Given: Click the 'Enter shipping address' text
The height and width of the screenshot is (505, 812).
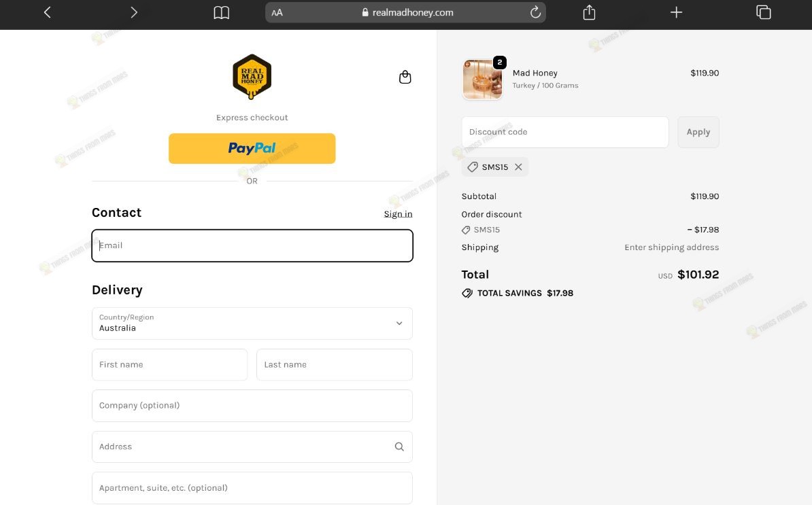Looking at the screenshot, I should [x=672, y=247].
